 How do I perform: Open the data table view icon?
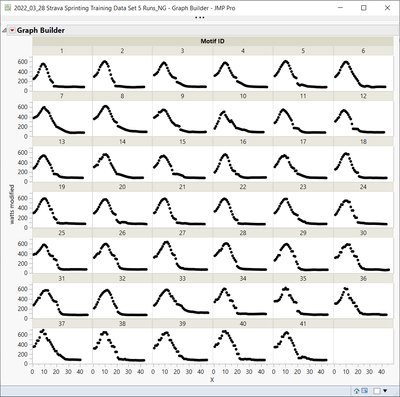point(364,391)
